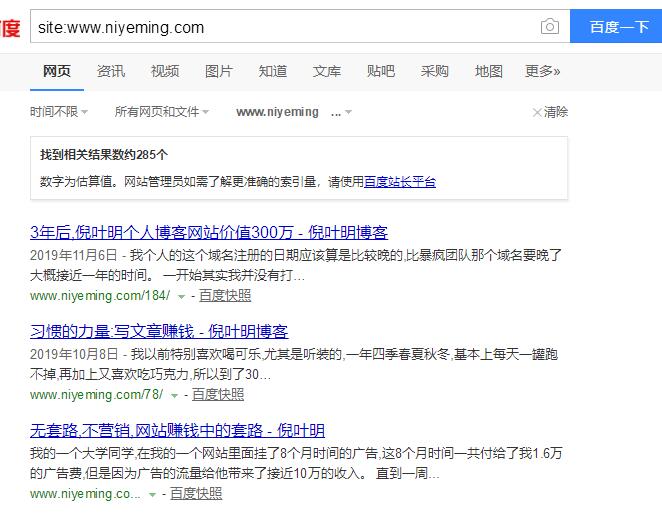The width and height of the screenshot is (662, 513).
Task: Go to the 图片 tab
Action: [x=219, y=71]
